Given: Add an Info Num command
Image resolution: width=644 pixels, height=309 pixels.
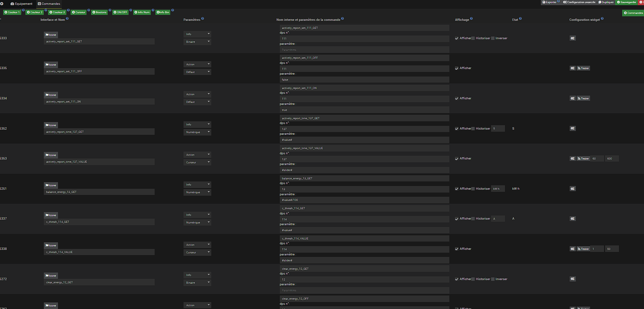Looking at the screenshot, I should click(142, 12).
